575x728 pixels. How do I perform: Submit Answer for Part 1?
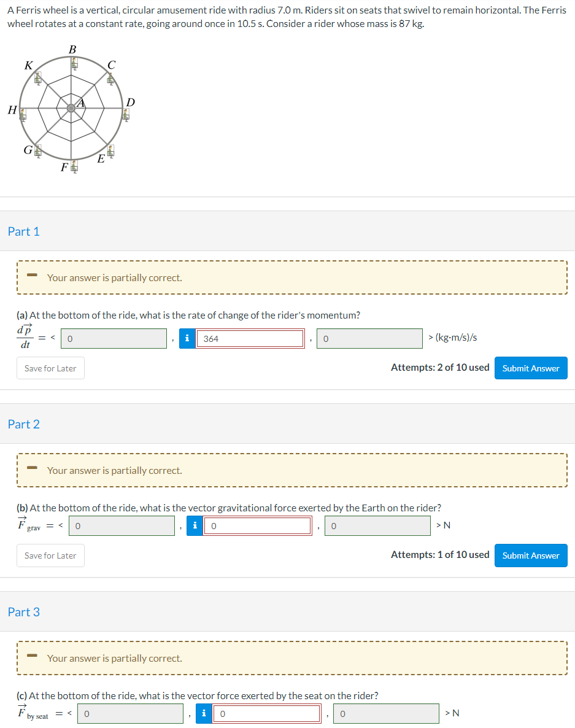pos(530,368)
